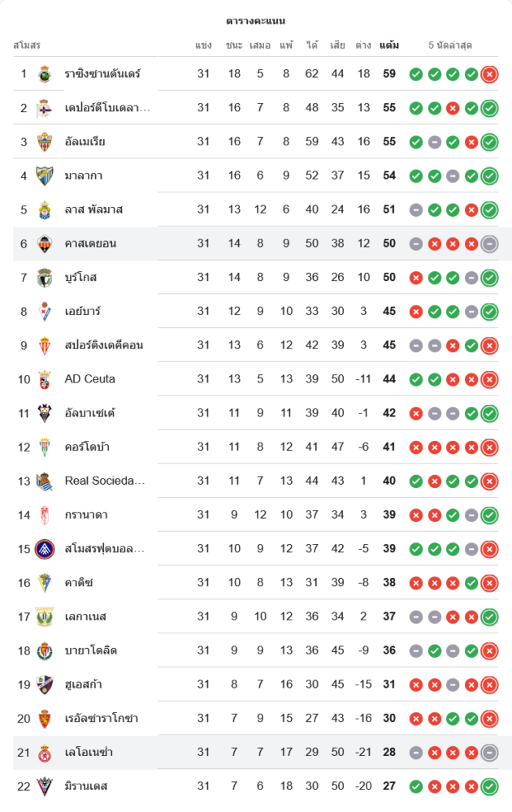This screenshot has width=512, height=812.
Task: Click the บายาโดลิด team crest icon
Action: pyautogui.click(x=45, y=650)
